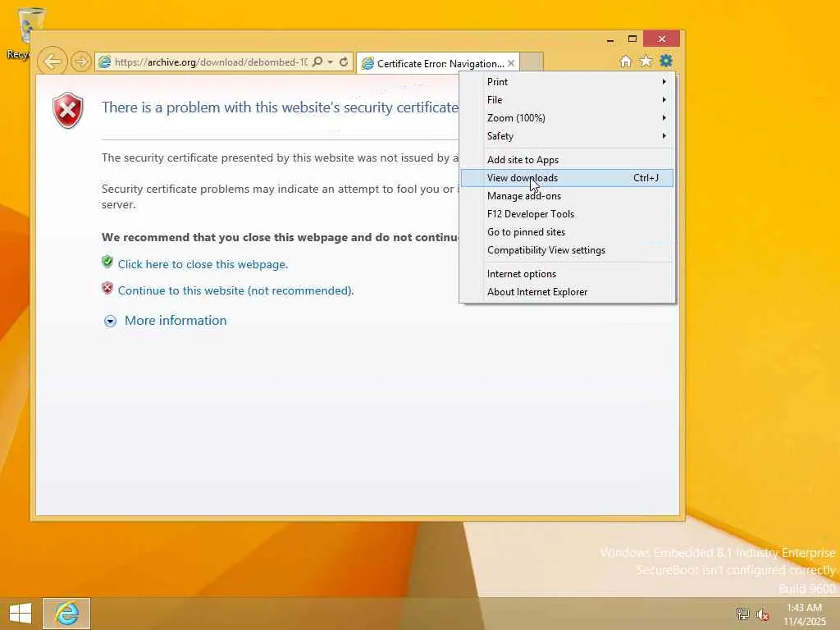Maximize the Internet Explorer window
Viewport: 840px width, 630px height.
[x=632, y=39]
